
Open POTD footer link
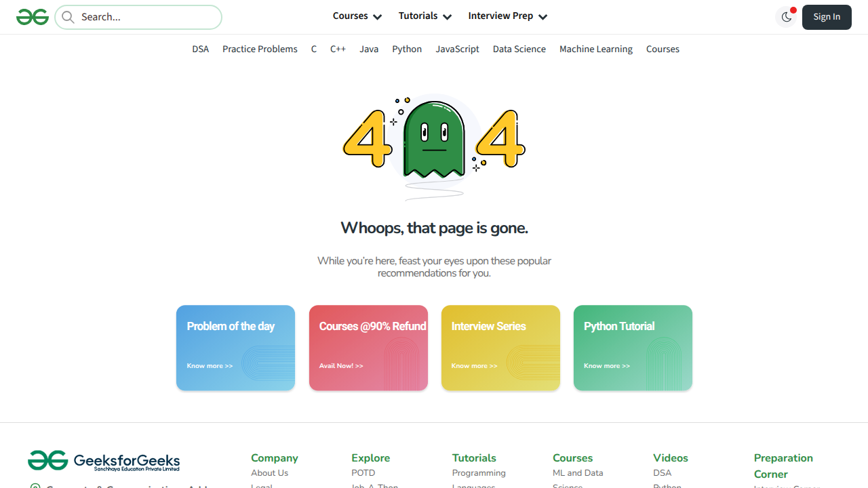[x=363, y=473]
